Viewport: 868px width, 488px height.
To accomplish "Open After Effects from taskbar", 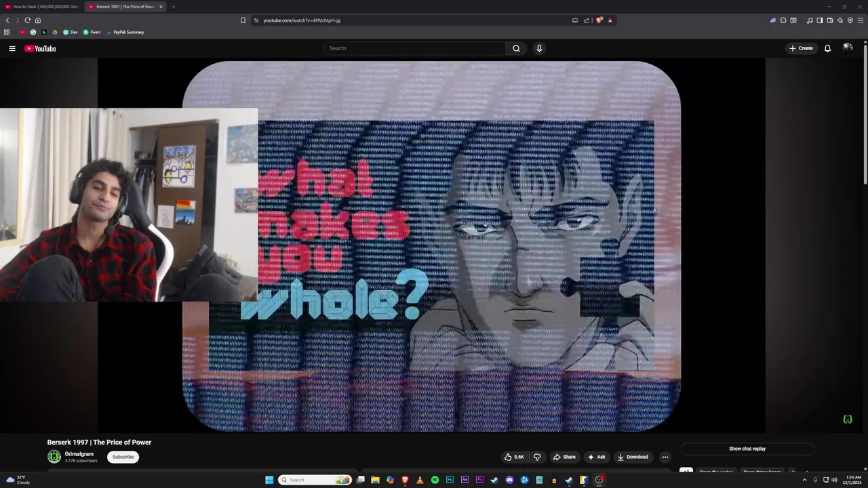I will pyautogui.click(x=465, y=480).
